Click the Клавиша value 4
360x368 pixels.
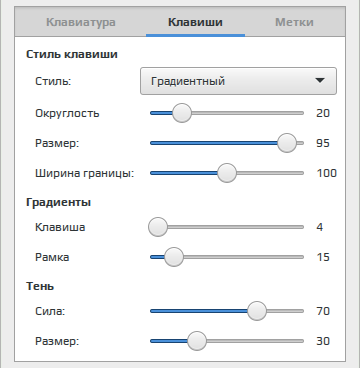(320, 227)
